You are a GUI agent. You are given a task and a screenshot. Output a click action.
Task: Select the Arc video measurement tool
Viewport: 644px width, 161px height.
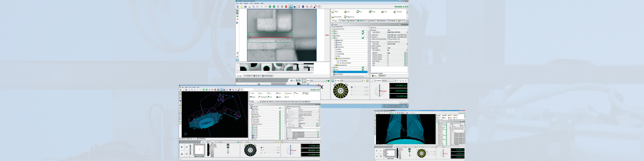pos(359,12)
